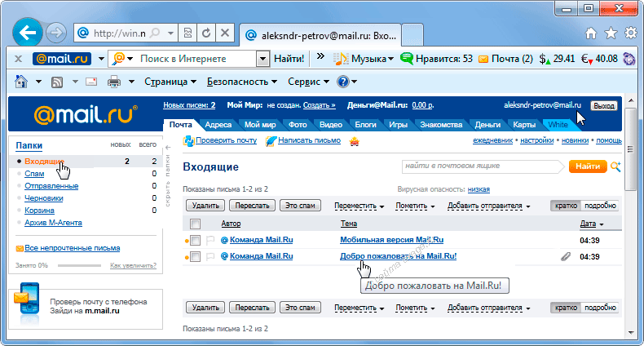Open the address bar dropdown arrow
Image resolution: width=644 pixels, height=346 pixels.
coord(170,33)
